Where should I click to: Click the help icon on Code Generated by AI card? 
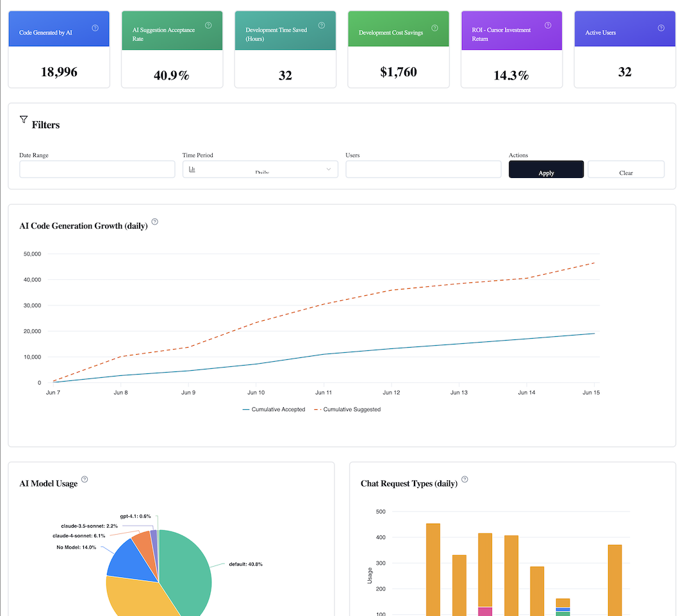[x=95, y=27]
